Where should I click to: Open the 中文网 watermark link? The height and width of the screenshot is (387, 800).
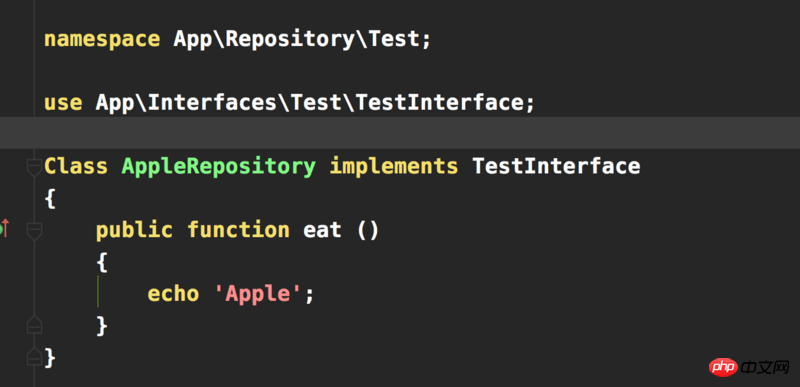point(765,367)
